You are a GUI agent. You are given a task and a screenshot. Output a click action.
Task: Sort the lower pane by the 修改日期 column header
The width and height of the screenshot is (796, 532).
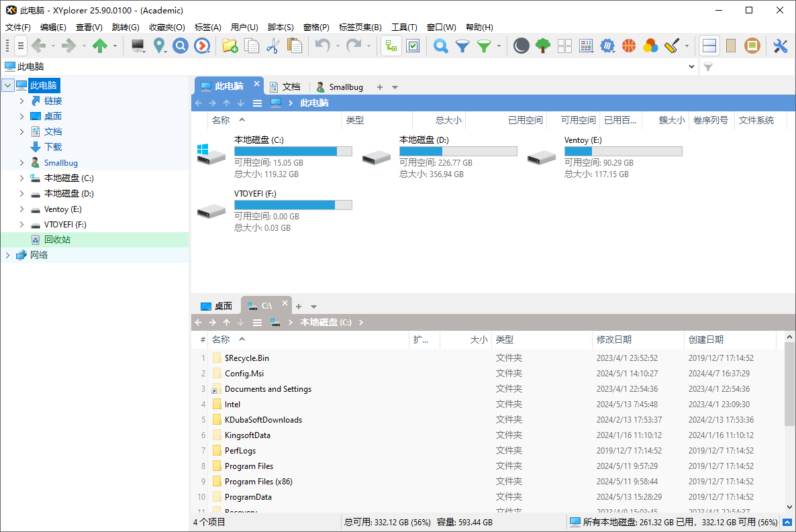point(637,339)
